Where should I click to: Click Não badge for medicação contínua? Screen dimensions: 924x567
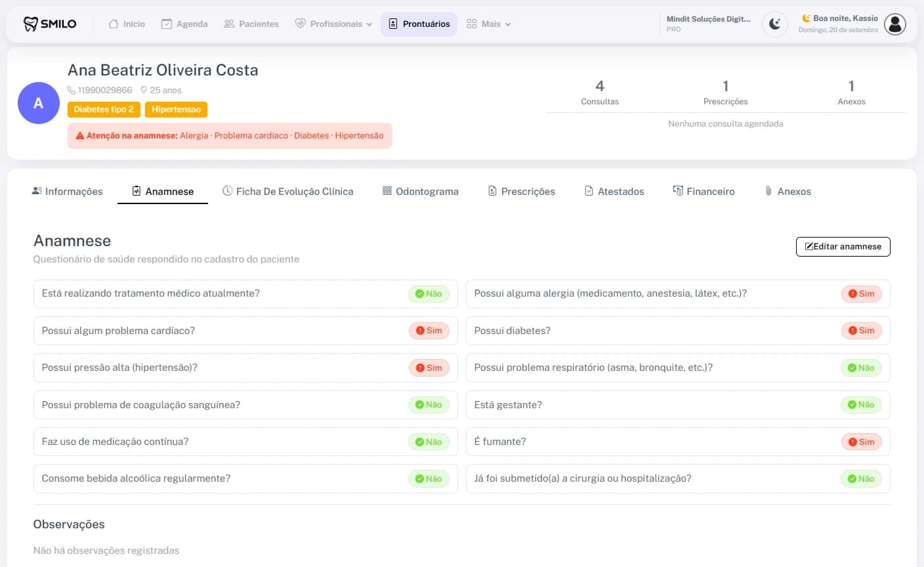tap(429, 442)
